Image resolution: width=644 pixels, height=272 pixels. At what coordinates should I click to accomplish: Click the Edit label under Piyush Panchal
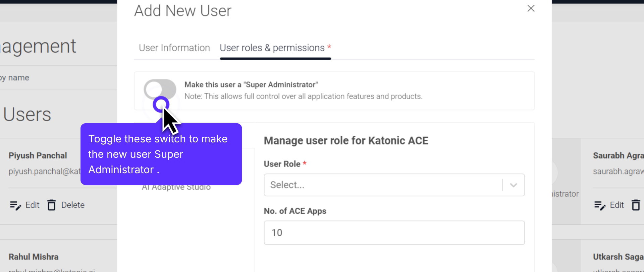(33, 205)
